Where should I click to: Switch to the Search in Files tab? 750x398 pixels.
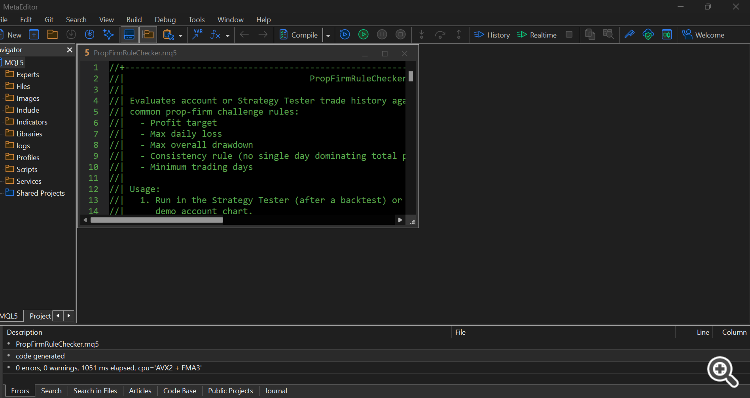pos(95,391)
